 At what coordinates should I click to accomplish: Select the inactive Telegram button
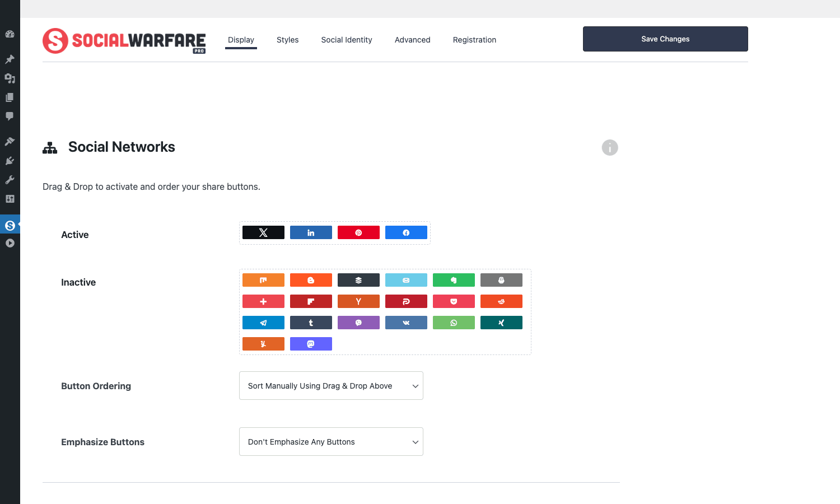point(263,323)
